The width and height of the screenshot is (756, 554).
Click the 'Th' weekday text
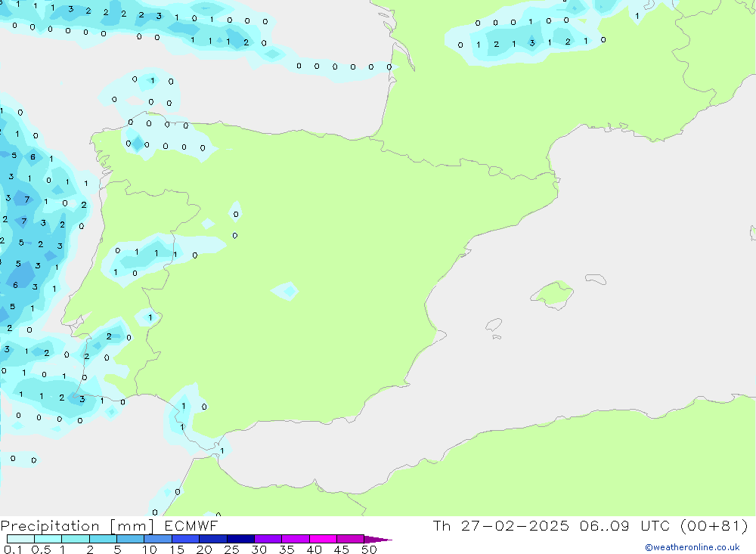click(x=442, y=525)
